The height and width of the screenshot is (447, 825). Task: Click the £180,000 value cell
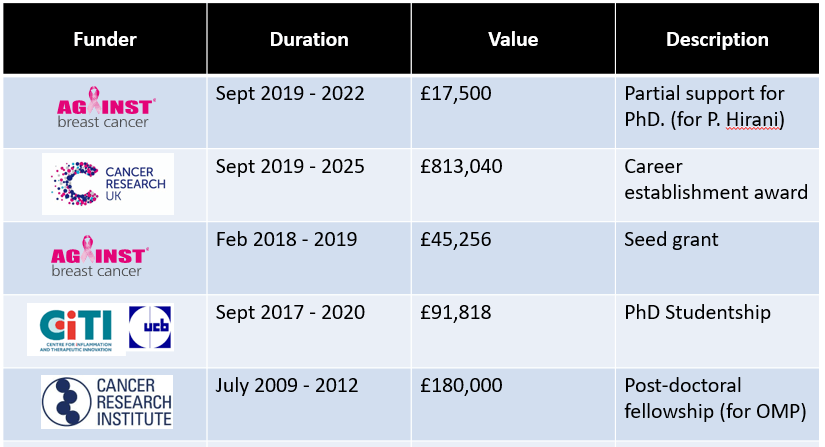[513, 404]
